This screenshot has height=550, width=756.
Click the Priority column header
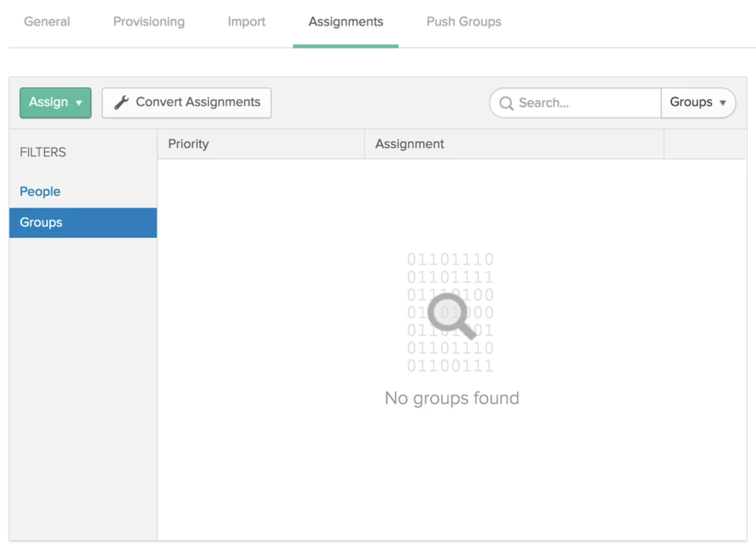tap(188, 144)
